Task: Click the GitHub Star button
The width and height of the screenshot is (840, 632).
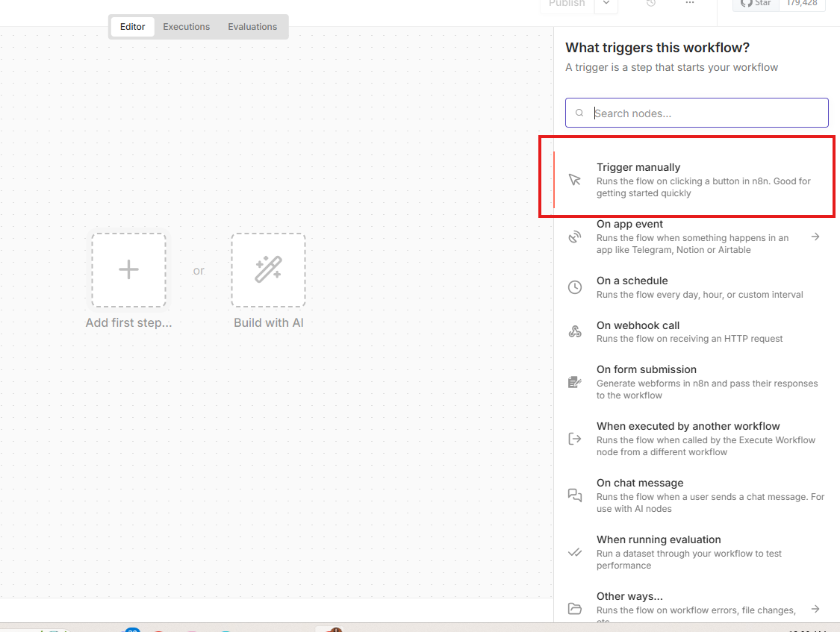Action: coord(756,4)
